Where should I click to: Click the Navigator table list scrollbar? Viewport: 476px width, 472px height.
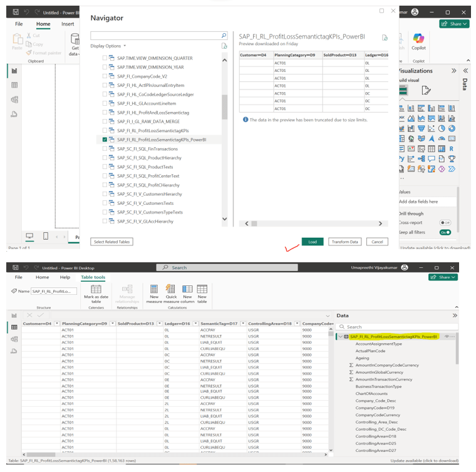(x=225, y=107)
